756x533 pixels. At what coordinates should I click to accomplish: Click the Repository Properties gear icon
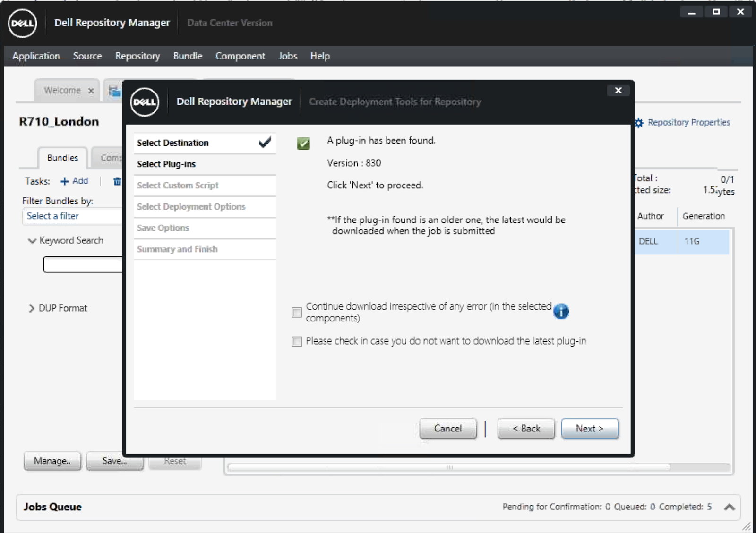click(638, 122)
